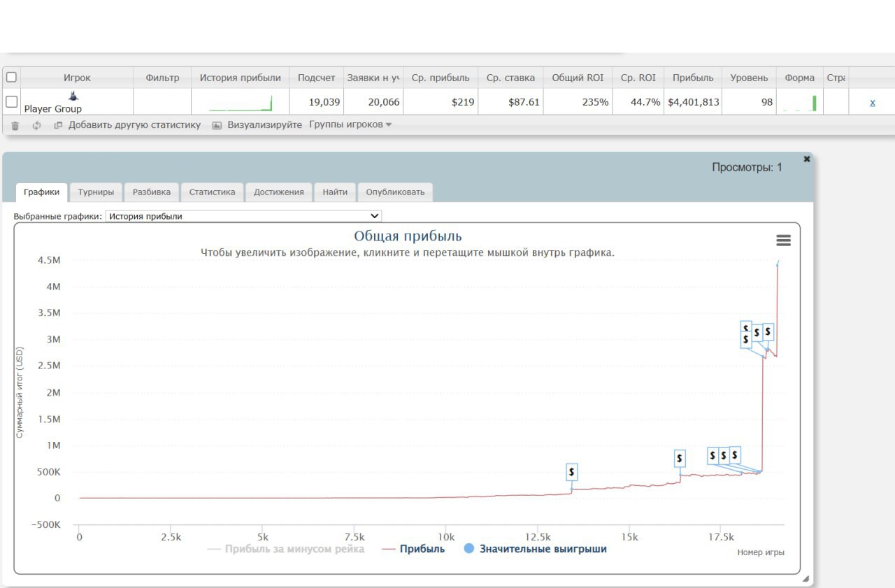The image size is (895, 588).
Task: Expand the 'Группы игроков' dropdown
Action: pos(350,124)
